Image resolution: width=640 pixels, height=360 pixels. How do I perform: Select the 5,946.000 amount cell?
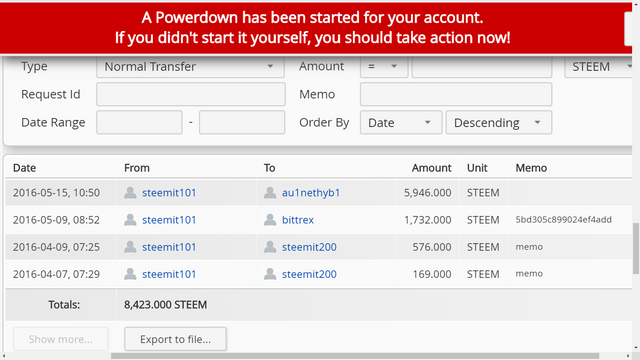click(428, 193)
